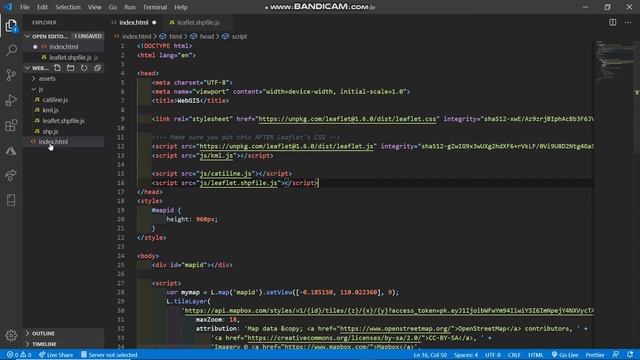Select leaflet.shpfile.js under Open Editors
Viewport: 640px width, 360px height.
tap(70, 58)
